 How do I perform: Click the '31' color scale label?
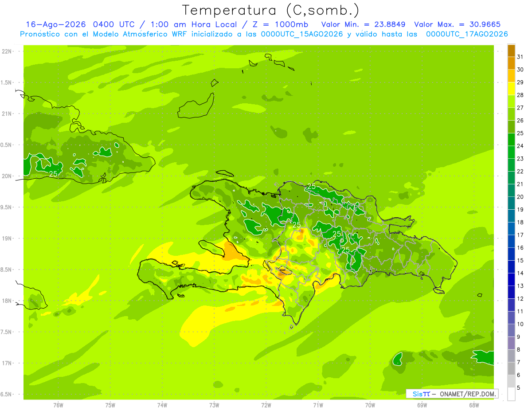tap(520, 57)
